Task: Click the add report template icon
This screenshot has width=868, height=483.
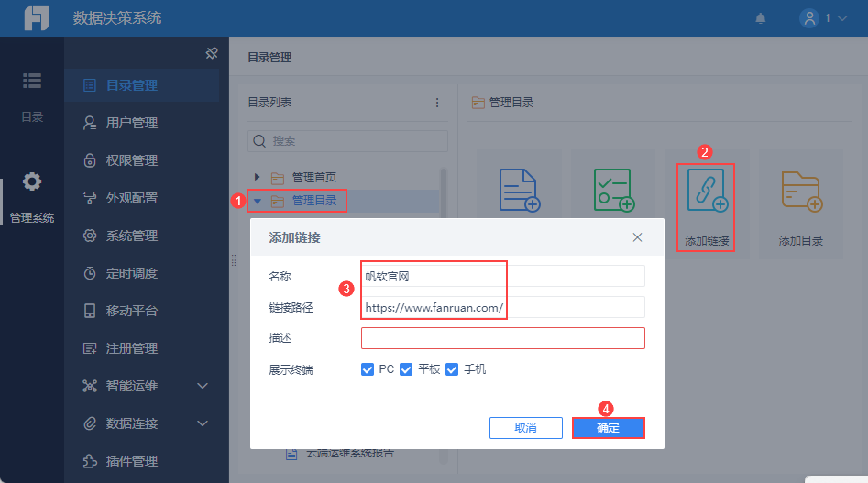Action: [520, 190]
